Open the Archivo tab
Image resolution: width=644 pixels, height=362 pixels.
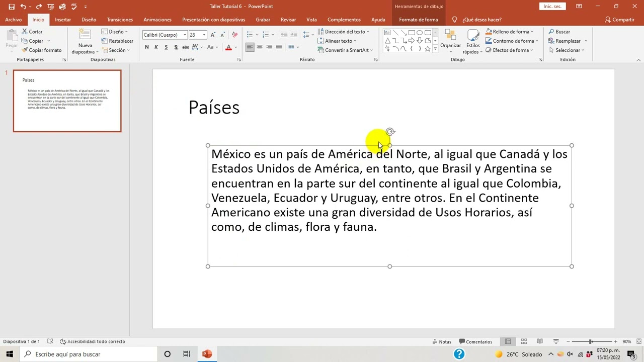point(14,20)
